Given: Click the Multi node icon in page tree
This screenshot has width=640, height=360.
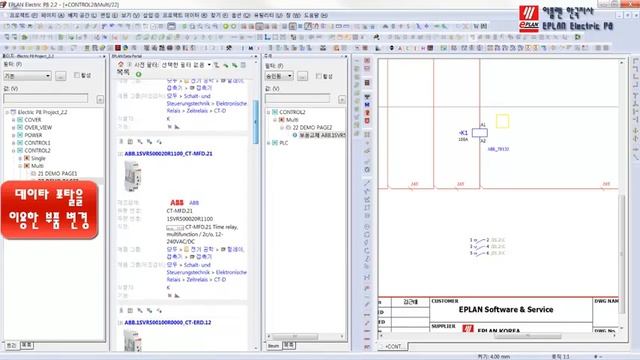Looking at the screenshot, I should 27,166.
